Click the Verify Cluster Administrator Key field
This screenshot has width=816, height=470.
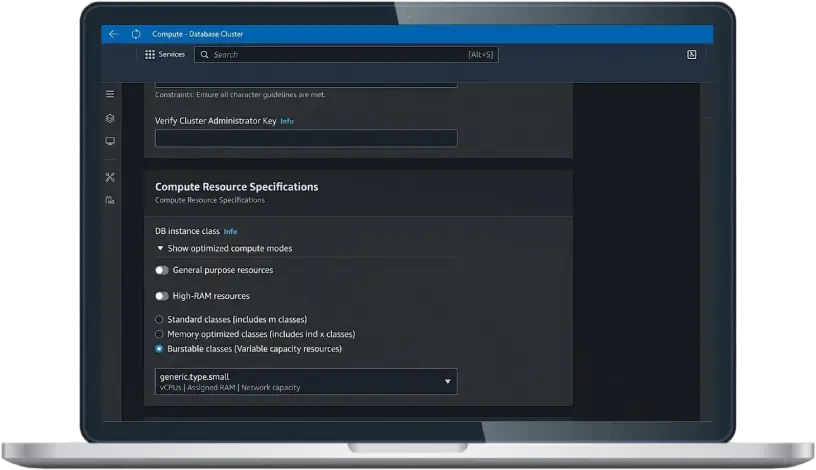[306, 138]
